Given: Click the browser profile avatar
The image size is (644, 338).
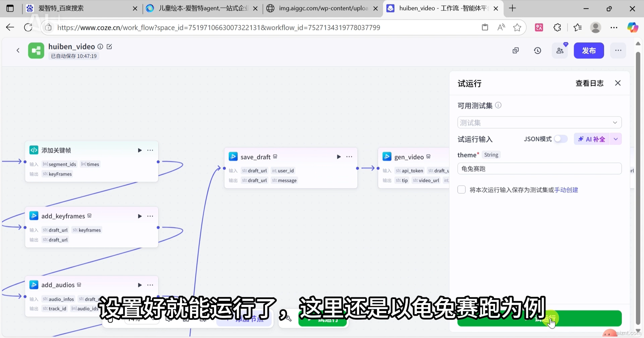Looking at the screenshot, I should pyautogui.click(x=595, y=27).
